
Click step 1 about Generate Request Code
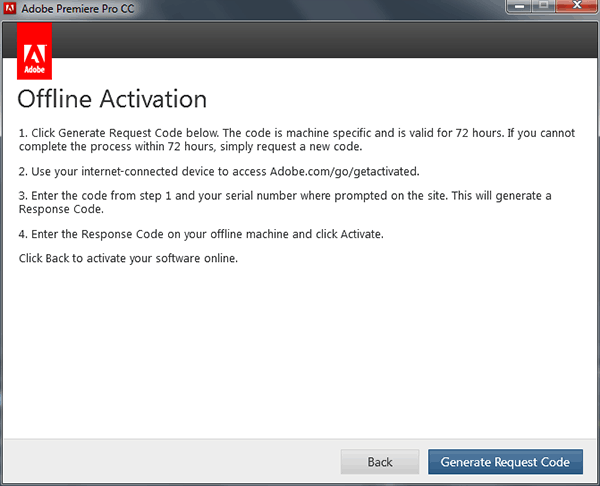click(297, 140)
